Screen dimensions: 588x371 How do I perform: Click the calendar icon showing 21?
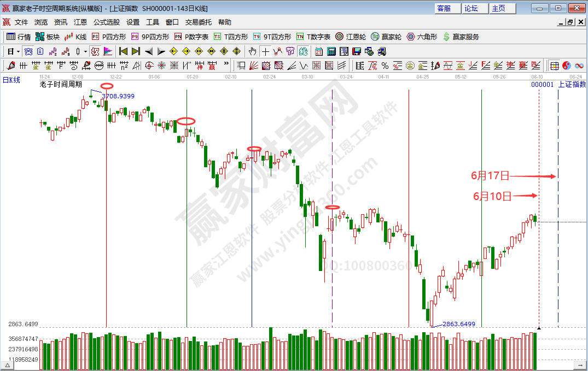click(x=318, y=51)
